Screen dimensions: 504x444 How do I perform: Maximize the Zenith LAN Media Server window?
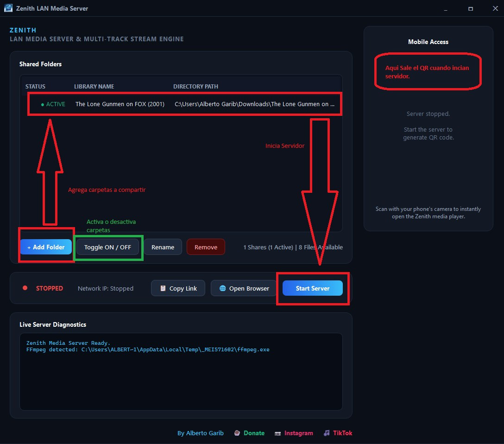click(471, 8)
